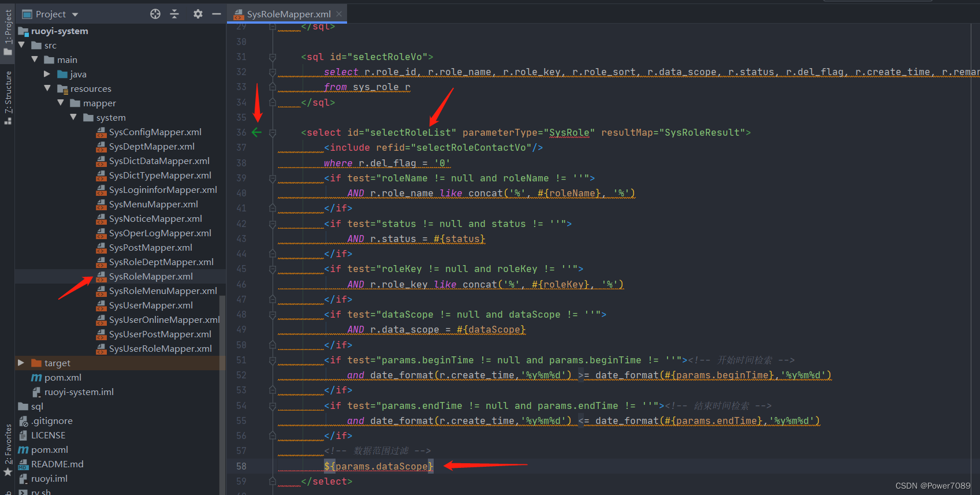Fold the status if block at line 42
980x495 pixels.
[x=273, y=224]
